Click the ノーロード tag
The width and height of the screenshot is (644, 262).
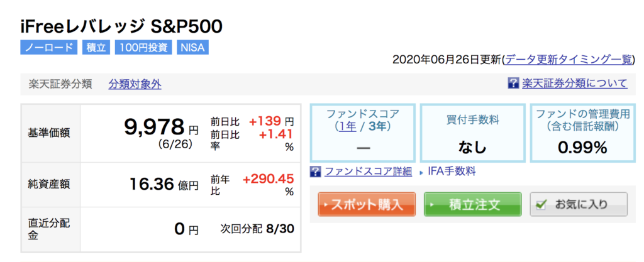click(x=49, y=48)
